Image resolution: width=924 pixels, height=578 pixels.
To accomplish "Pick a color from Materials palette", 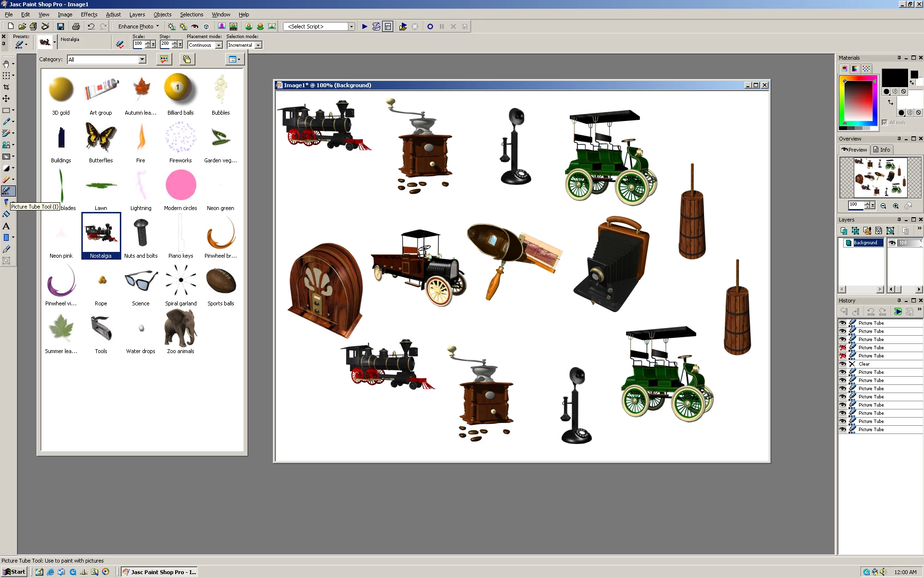I will tap(859, 101).
